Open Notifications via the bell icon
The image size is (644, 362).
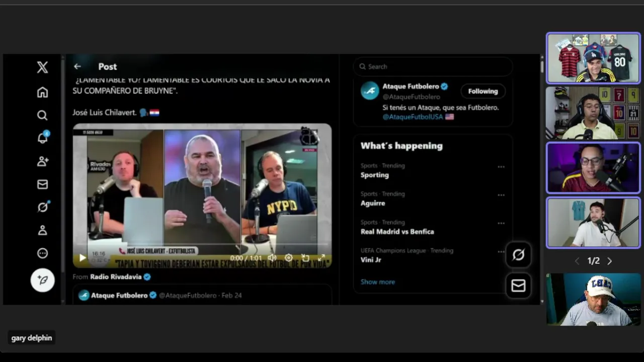click(43, 138)
